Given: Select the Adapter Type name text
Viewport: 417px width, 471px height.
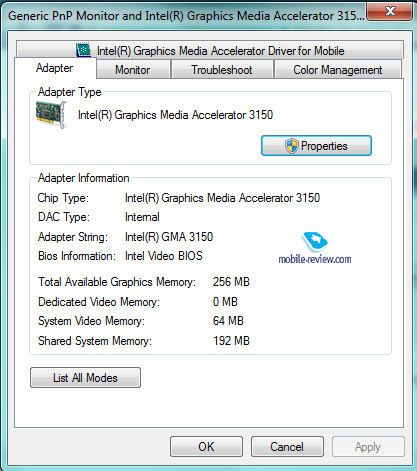Looking at the screenshot, I should [x=175, y=115].
